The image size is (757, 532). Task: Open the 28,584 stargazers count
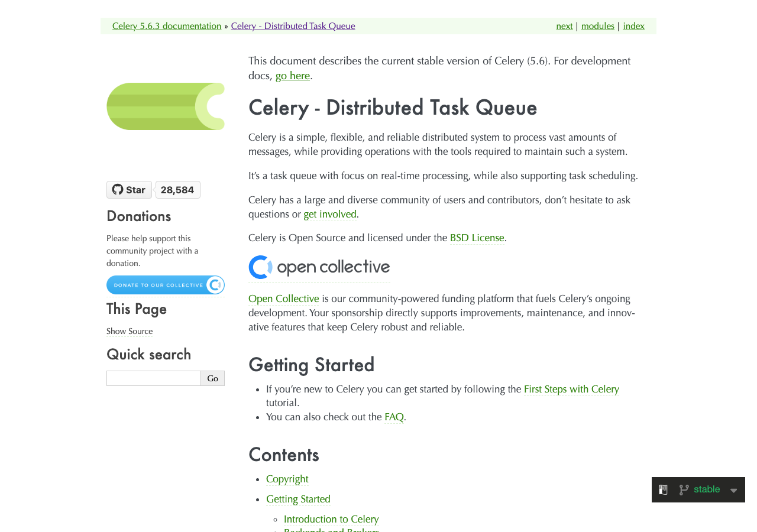tap(177, 190)
